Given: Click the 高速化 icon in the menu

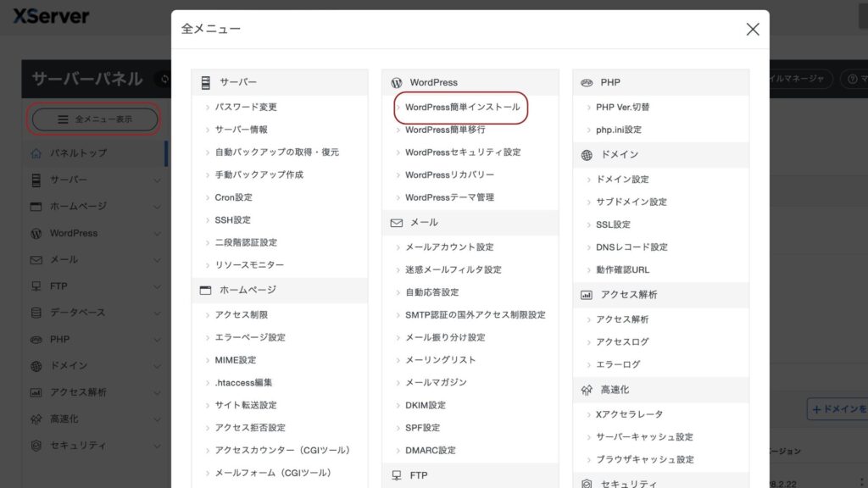Looking at the screenshot, I should tap(587, 390).
